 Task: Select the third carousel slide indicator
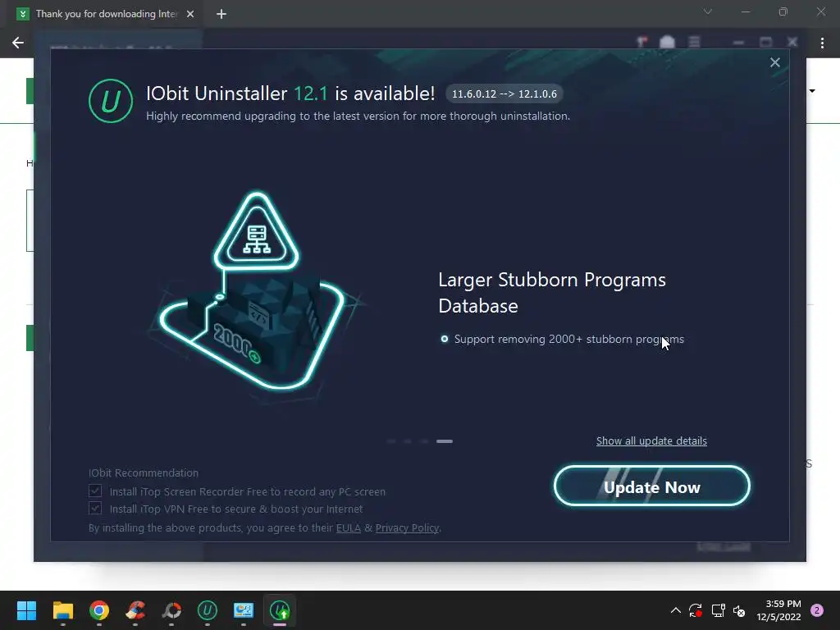(x=424, y=441)
